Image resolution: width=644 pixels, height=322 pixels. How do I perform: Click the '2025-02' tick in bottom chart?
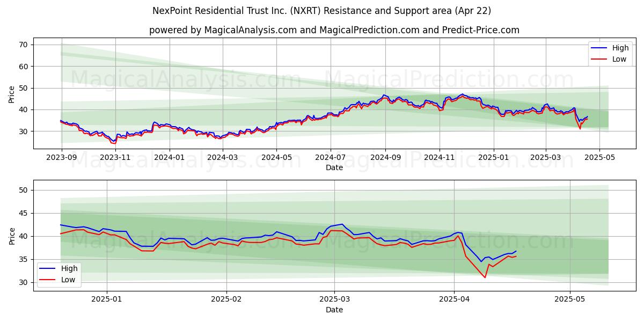(226, 300)
